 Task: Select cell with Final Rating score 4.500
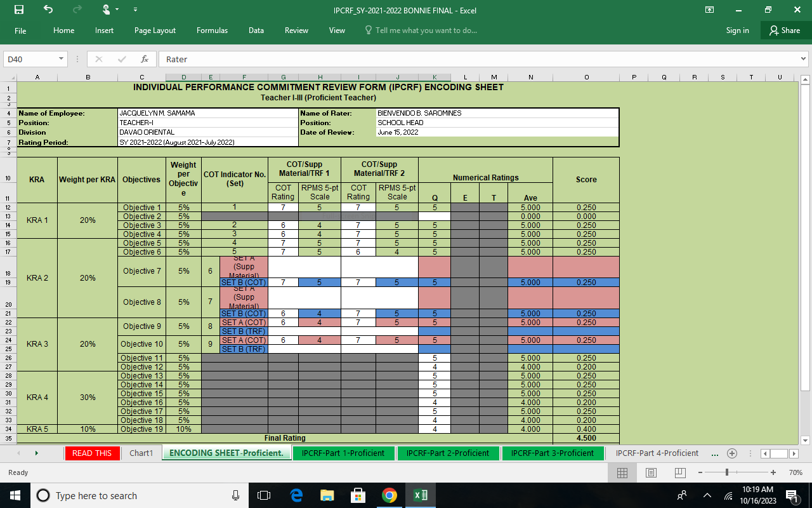tap(586, 438)
